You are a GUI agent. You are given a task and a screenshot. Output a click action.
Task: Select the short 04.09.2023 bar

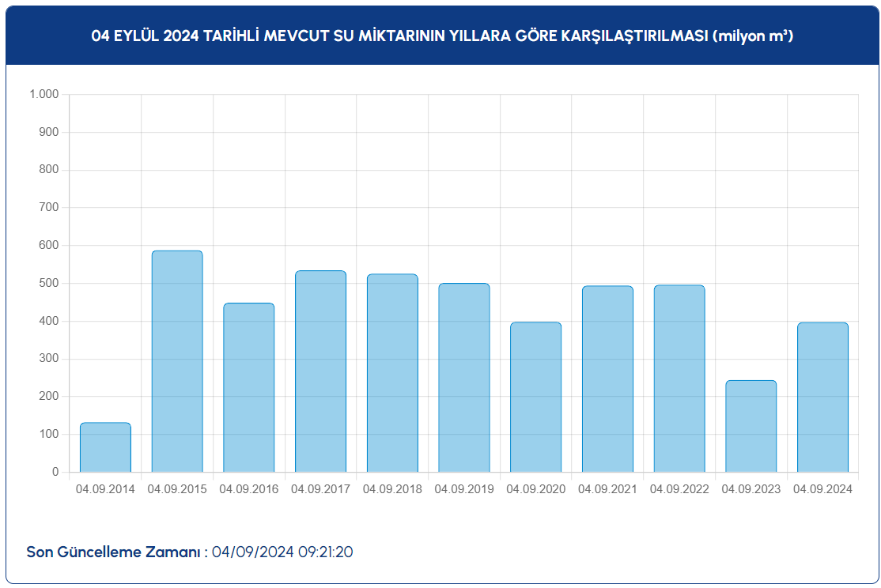tap(751, 426)
